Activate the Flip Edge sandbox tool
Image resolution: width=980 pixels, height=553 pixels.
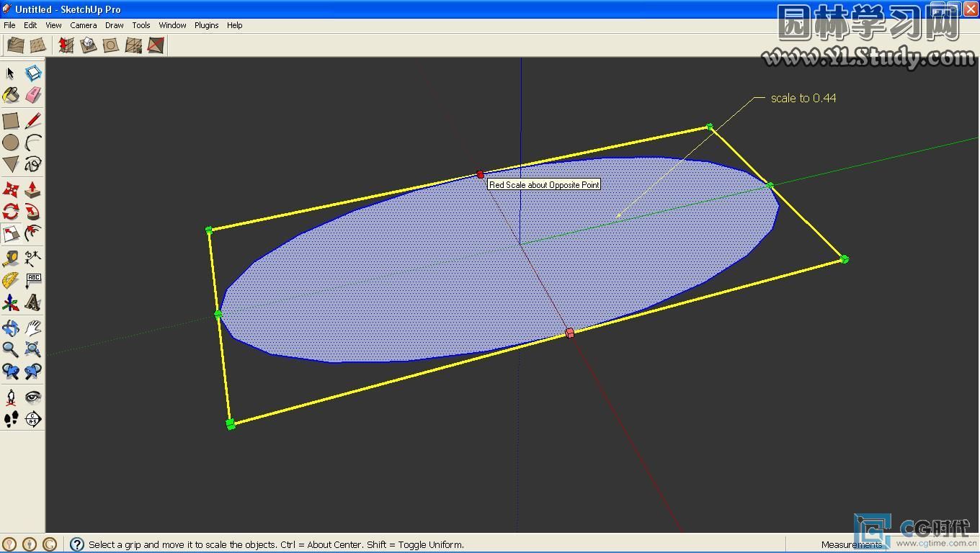(x=156, y=45)
